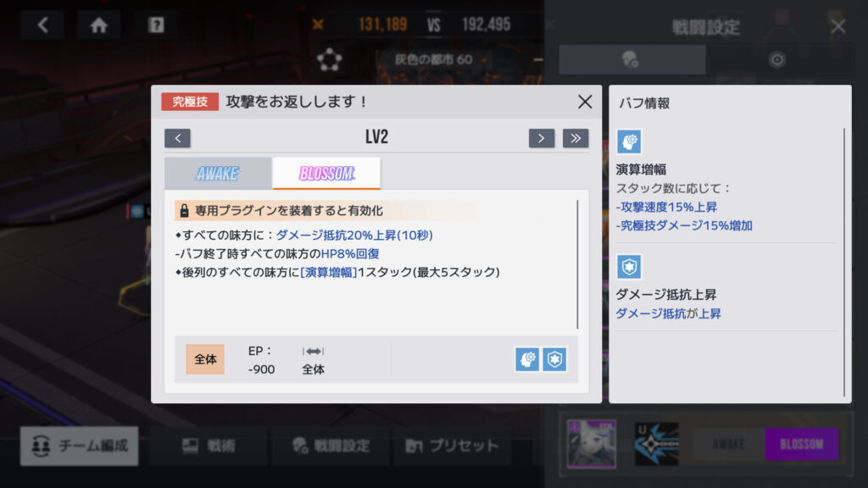Go back with the top-left arrow

(x=42, y=25)
